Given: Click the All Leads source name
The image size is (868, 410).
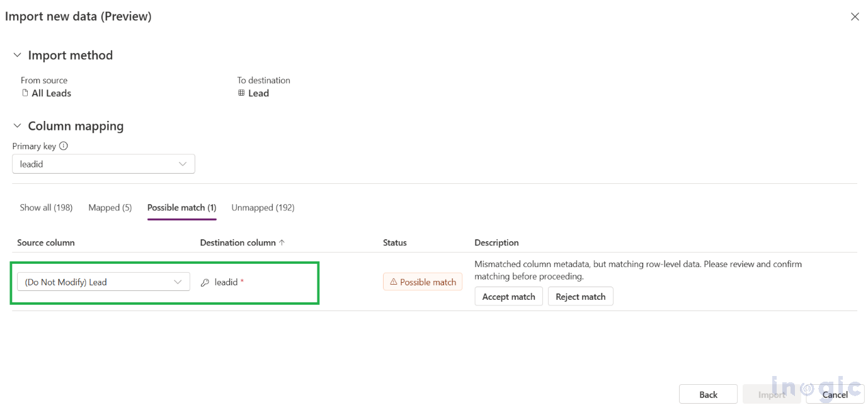Looking at the screenshot, I should pos(52,93).
